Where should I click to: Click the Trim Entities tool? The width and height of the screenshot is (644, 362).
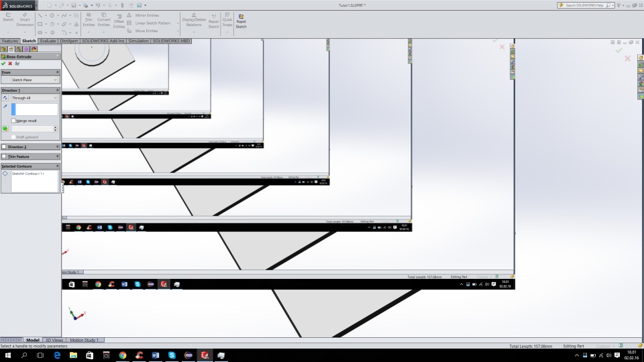pyautogui.click(x=89, y=19)
